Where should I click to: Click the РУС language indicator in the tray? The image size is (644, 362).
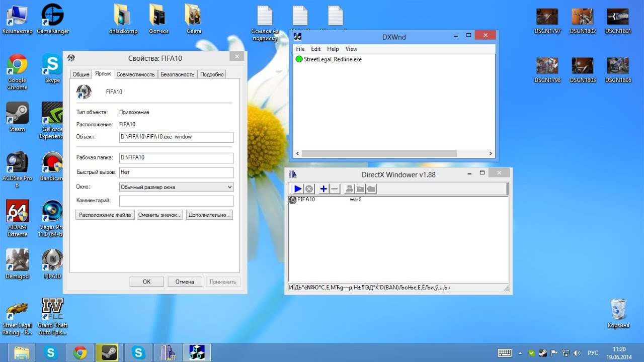click(x=593, y=353)
